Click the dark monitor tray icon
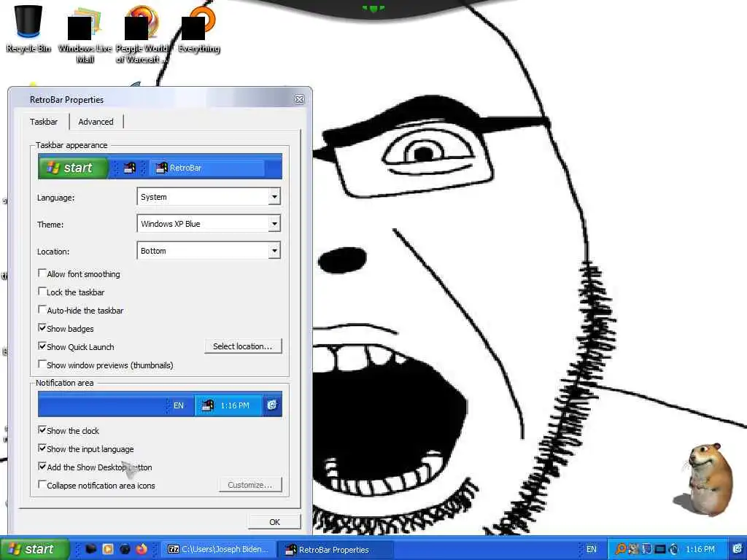Image resolution: width=747 pixels, height=560 pixels. coord(659,549)
